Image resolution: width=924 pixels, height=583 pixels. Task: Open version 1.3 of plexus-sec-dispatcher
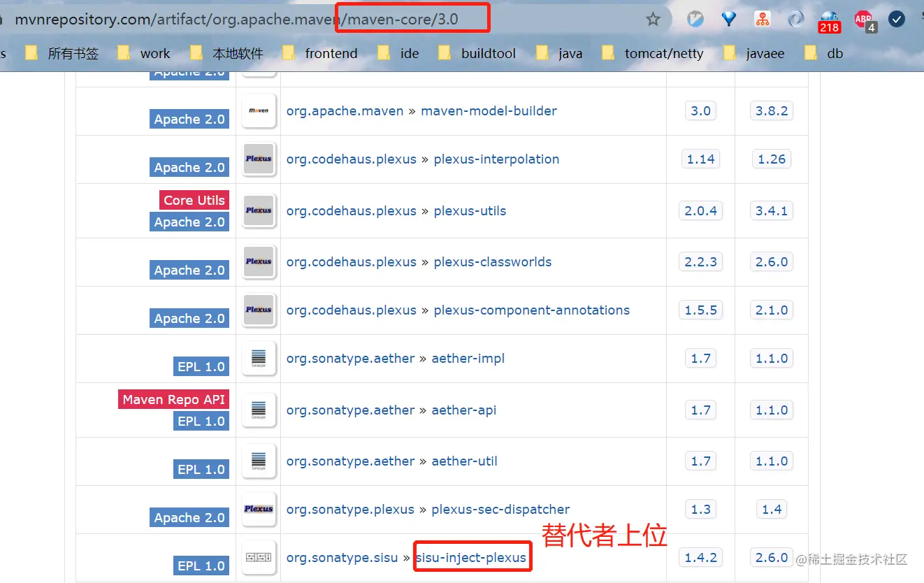point(700,509)
